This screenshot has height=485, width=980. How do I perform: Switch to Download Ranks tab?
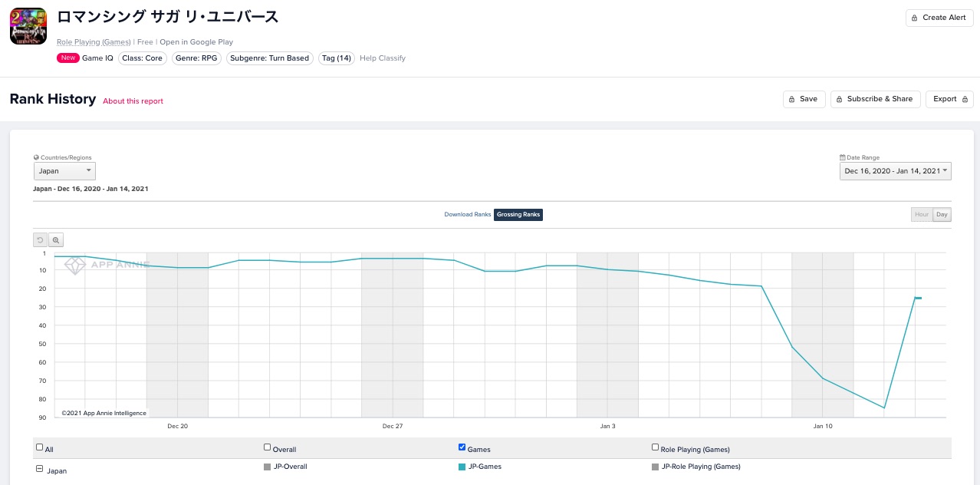click(x=468, y=215)
